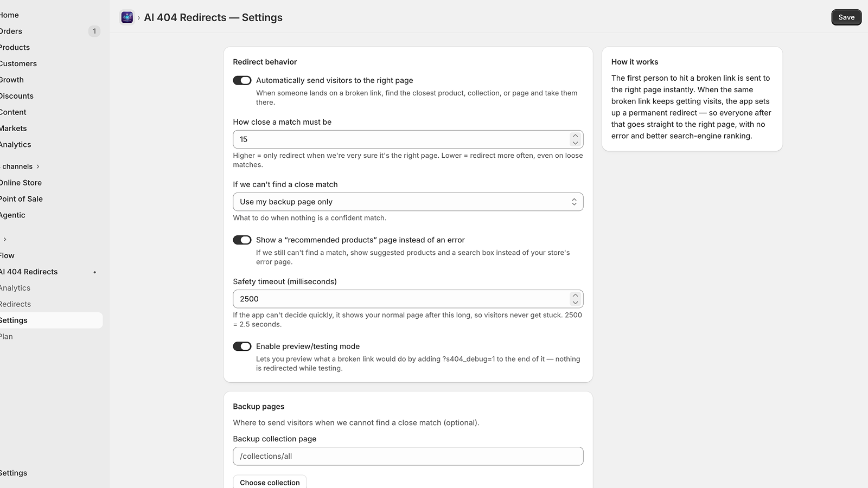Click 'What to do when nothing is a confident match.'
The height and width of the screenshot is (488, 868).
(x=310, y=218)
